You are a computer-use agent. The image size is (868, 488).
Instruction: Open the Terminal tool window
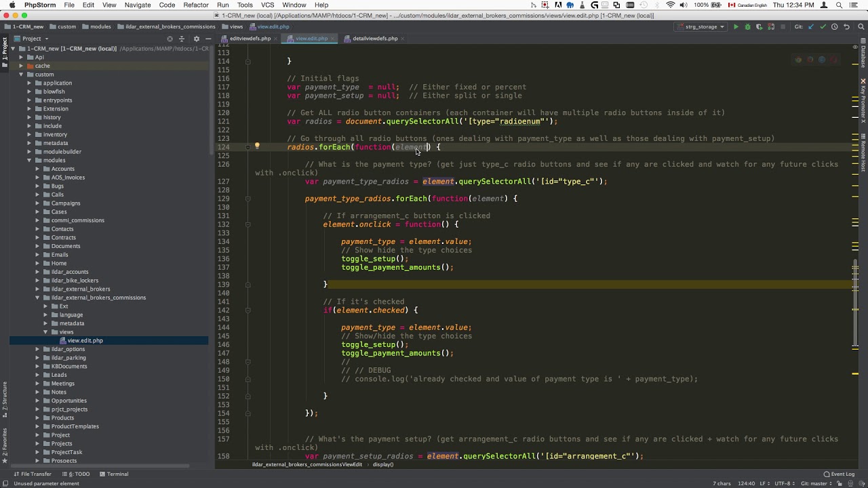(x=113, y=474)
